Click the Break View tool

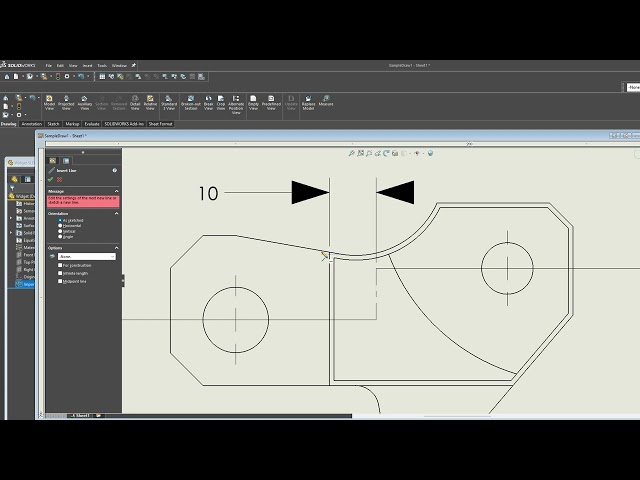209,102
